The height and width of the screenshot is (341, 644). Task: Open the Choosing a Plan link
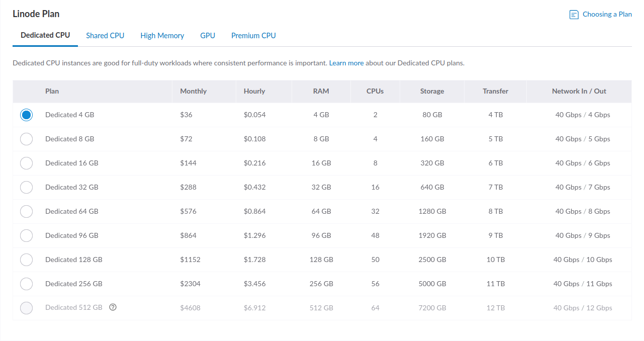click(607, 15)
